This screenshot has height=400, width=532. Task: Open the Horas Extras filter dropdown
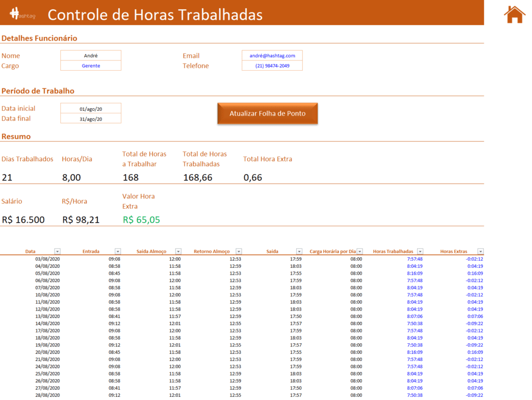pyautogui.click(x=481, y=251)
